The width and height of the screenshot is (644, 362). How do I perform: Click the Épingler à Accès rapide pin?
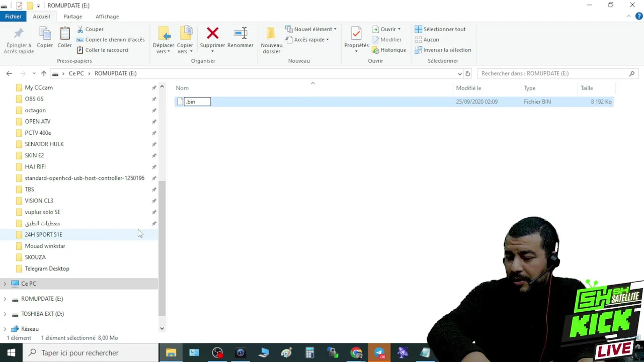(x=19, y=34)
